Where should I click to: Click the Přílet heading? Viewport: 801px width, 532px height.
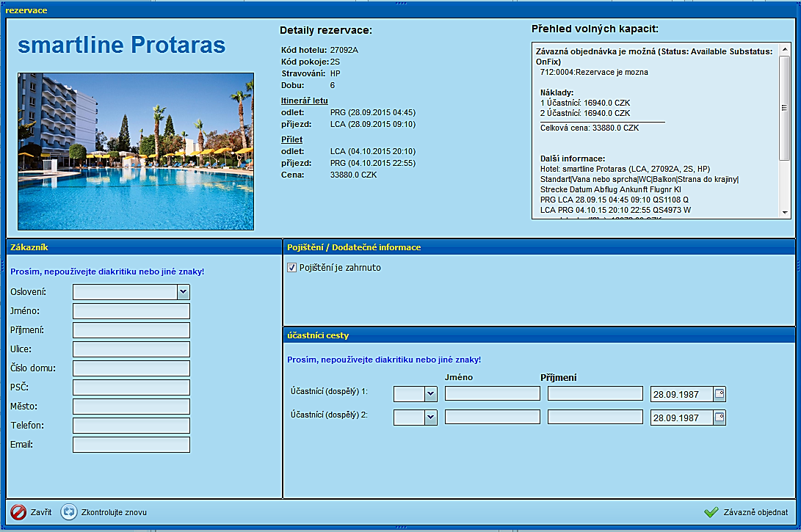pyautogui.click(x=291, y=139)
